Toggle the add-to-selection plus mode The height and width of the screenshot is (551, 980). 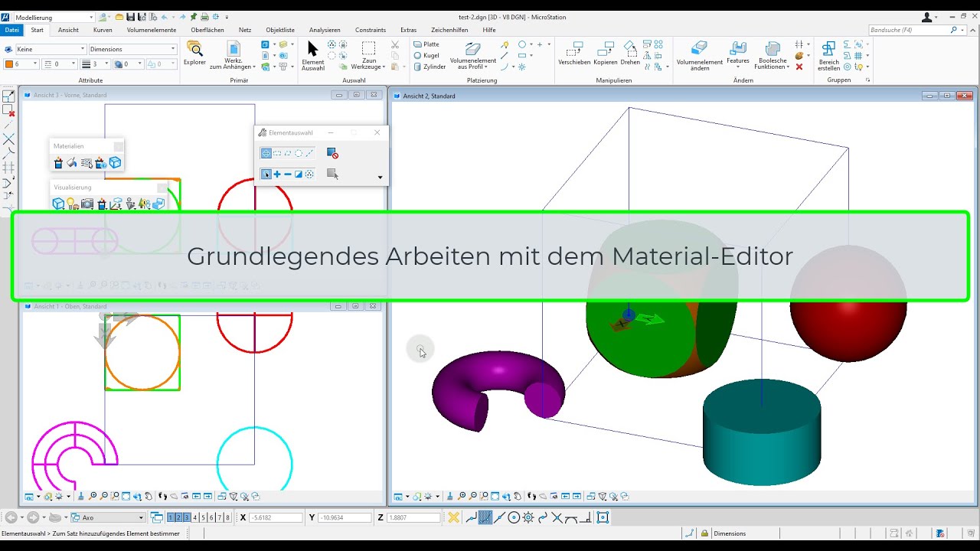click(277, 174)
